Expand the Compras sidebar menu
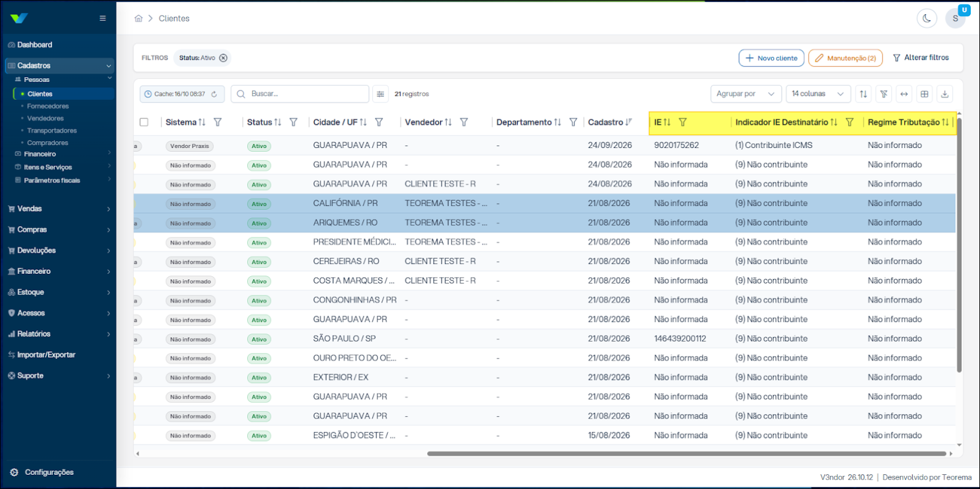 click(x=59, y=230)
